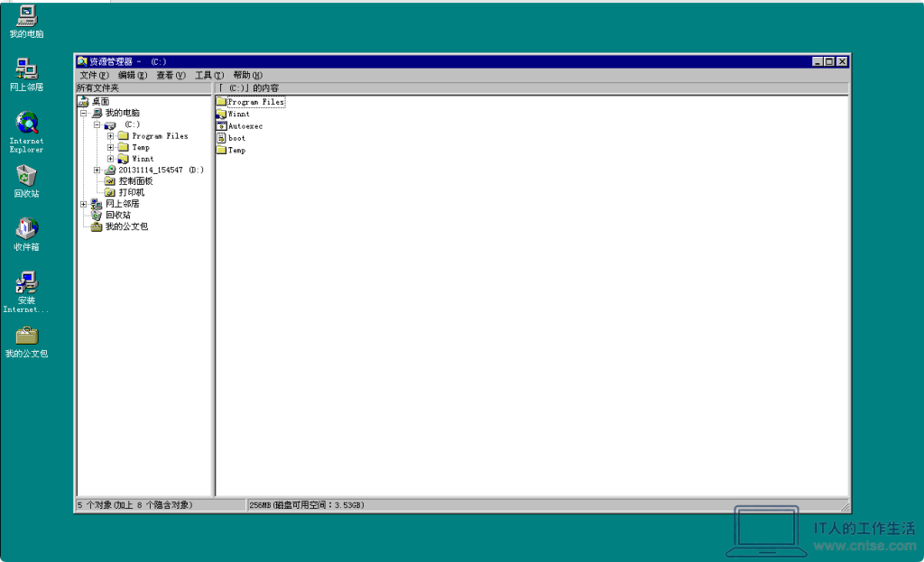The height and width of the screenshot is (562, 924).
Task: Expand 20131114_154547 (D:) node
Action: point(97,170)
